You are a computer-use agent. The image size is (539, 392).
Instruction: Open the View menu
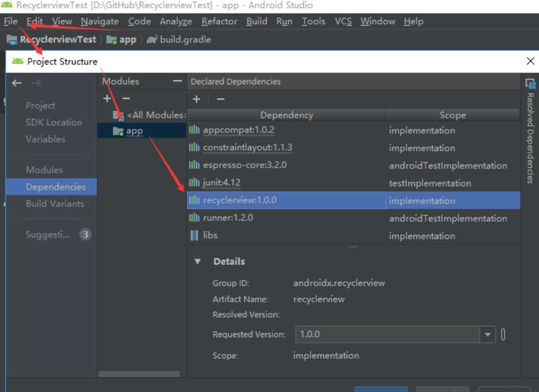click(62, 21)
